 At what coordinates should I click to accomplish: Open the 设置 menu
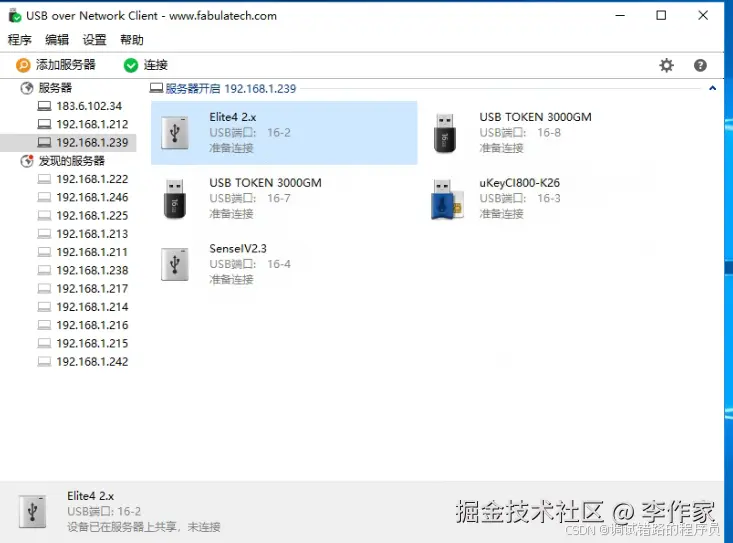point(94,40)
